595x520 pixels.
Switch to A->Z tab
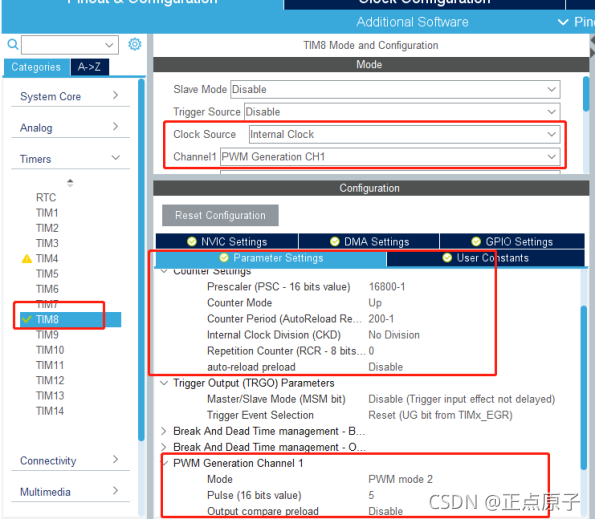(x=90, y=67)
